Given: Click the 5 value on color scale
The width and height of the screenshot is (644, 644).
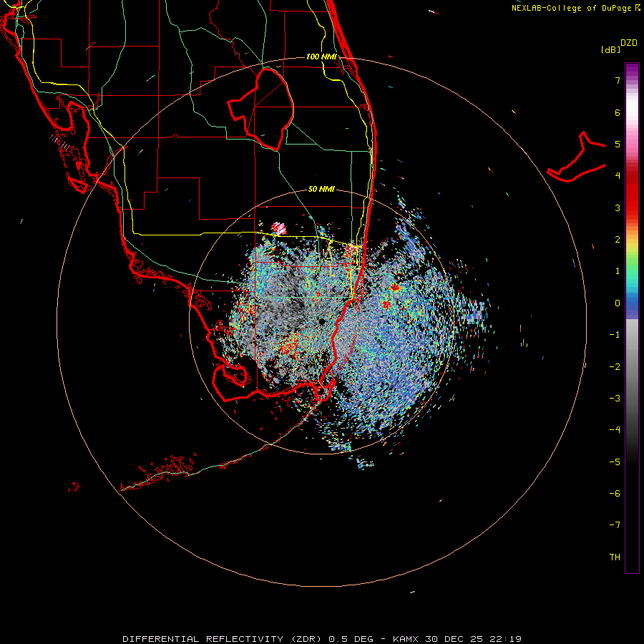Looking at the screenshot, I should (x=618, y=144).
